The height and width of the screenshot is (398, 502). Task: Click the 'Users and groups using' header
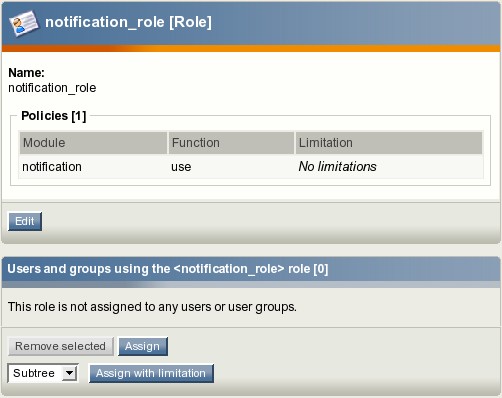click(168, 269)
